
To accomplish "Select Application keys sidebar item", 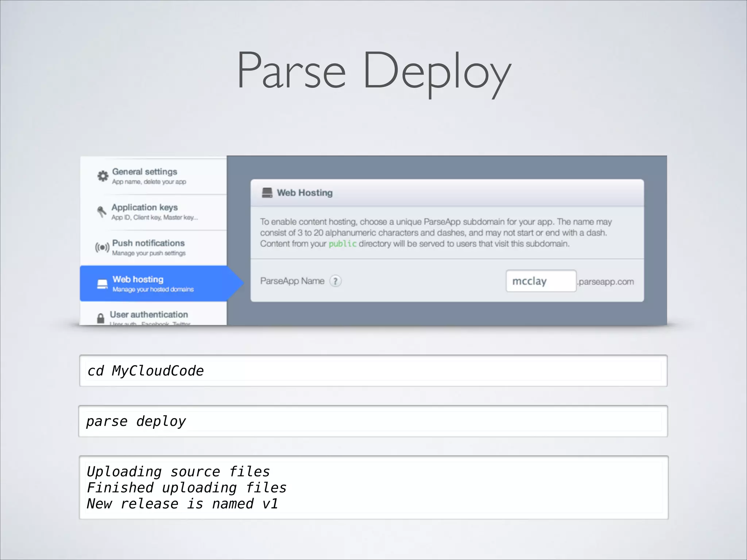I will click(153, 212).
